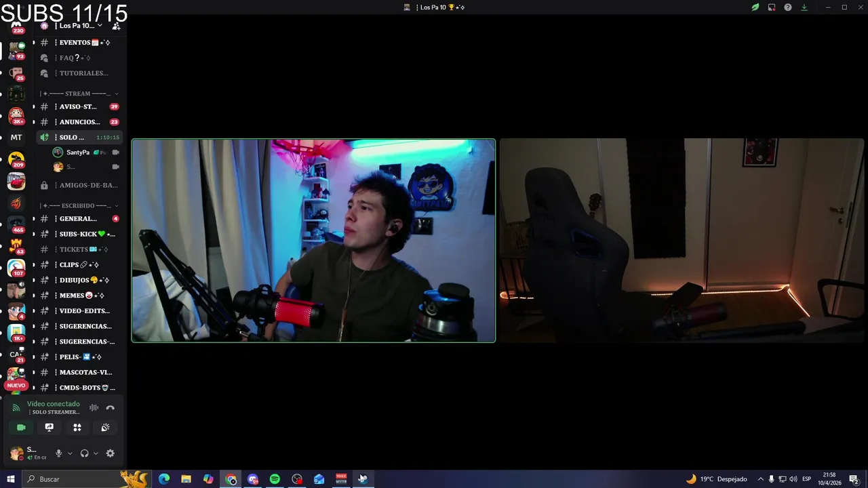Select the SOLO voice channel
Image resolution: width=868 pixels, height=488 pixels.
tap(79, 137)
